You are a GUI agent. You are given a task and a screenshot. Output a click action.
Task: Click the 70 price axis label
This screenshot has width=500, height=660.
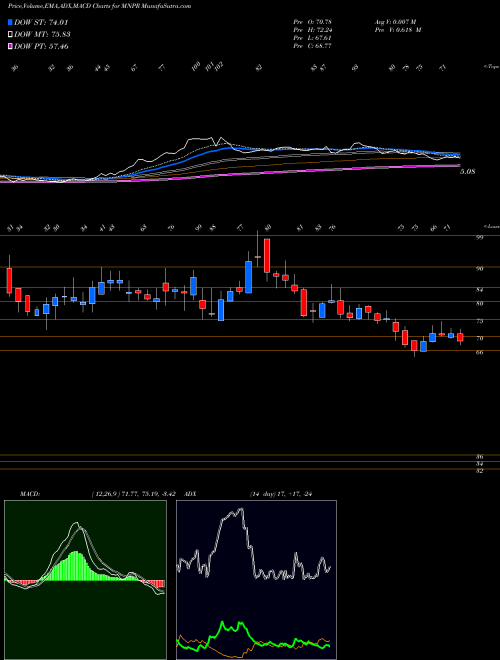tap(479, 338)
